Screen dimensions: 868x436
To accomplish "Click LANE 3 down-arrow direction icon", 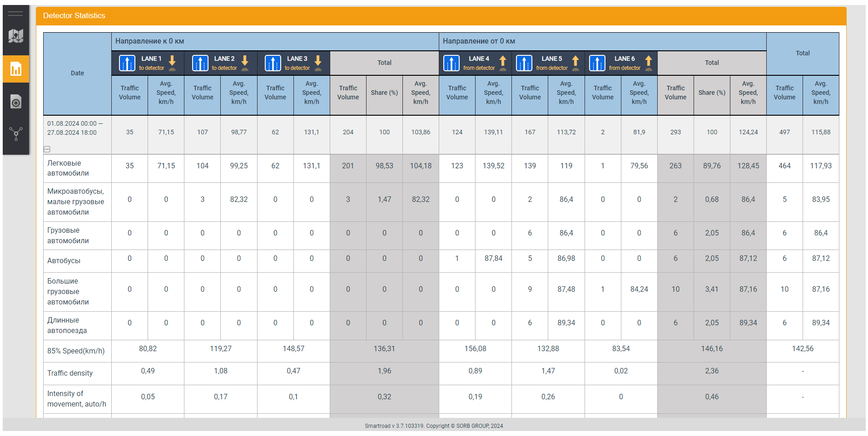I will tap(318, 63).
